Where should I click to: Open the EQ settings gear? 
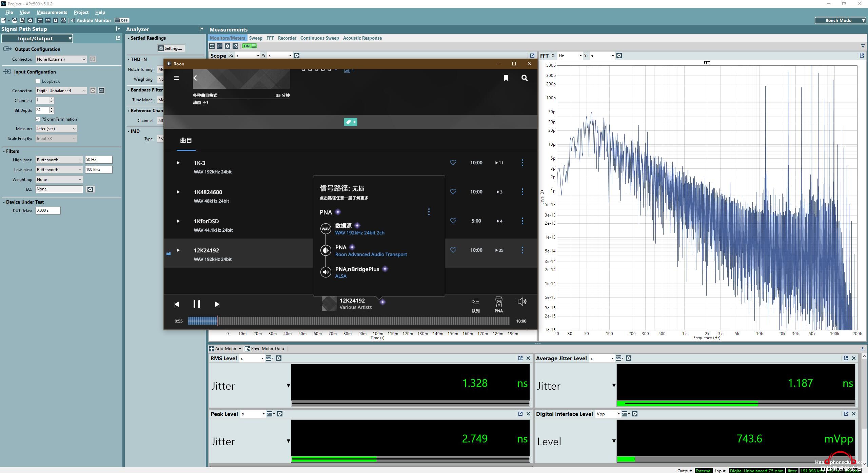(90, 189)
